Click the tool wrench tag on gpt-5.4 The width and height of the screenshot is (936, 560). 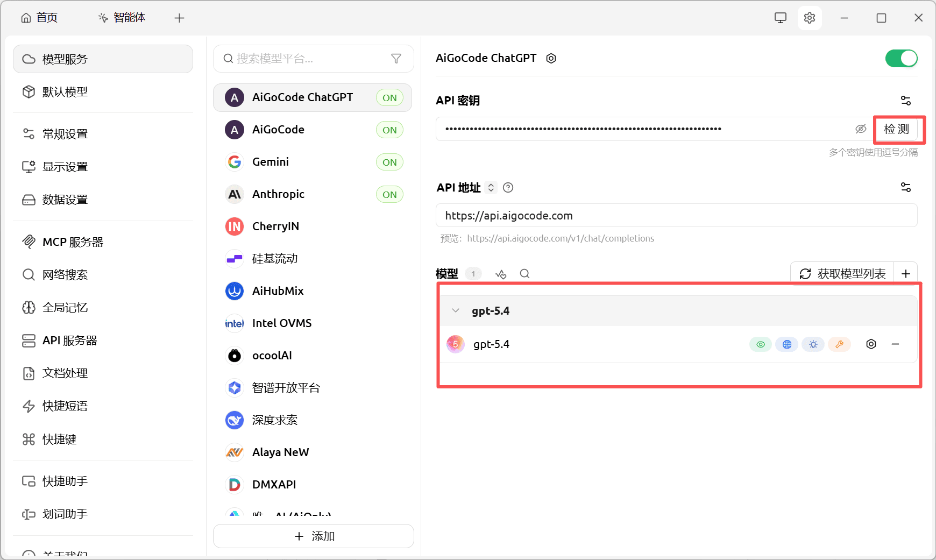click(x=840, y=344)
